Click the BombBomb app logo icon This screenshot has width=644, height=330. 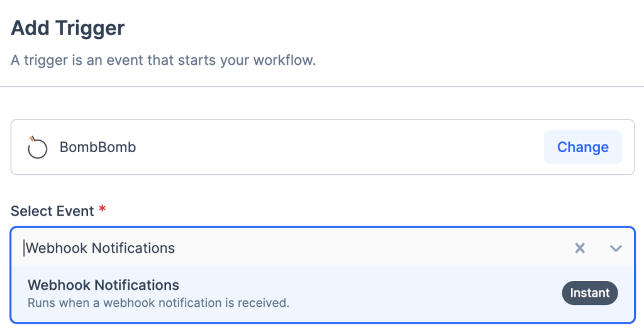pos(38,148)
